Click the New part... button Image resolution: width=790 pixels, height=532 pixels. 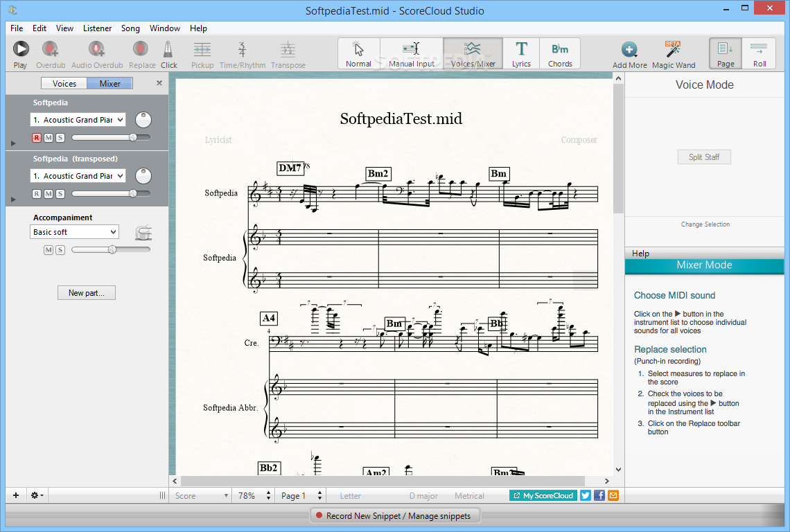click(87, 293)
